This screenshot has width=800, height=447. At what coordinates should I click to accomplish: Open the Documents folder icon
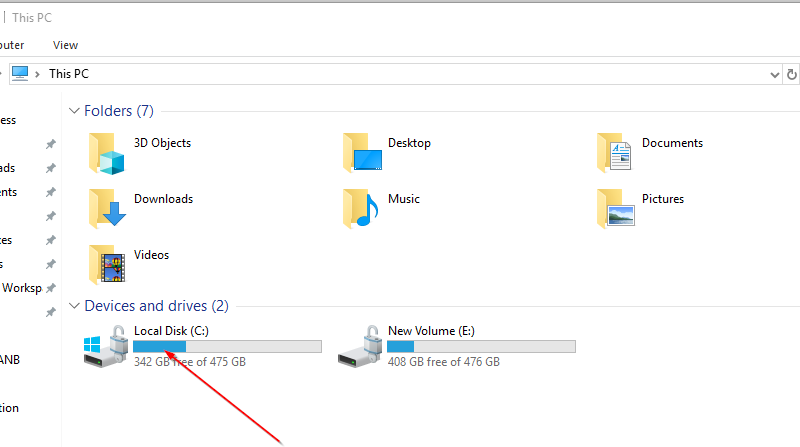(616, 154)
